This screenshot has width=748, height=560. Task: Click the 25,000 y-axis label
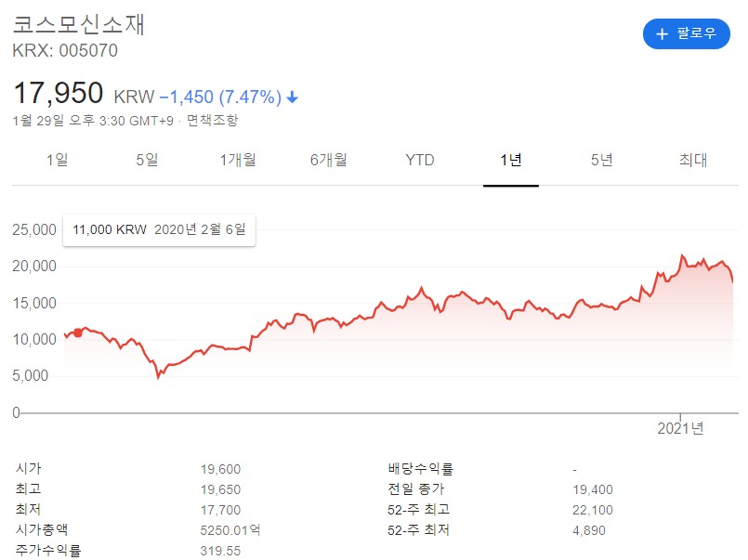34,229
